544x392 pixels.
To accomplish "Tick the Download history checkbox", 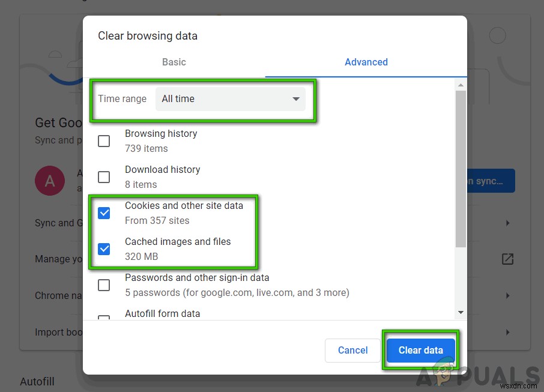I will (104, 177).
